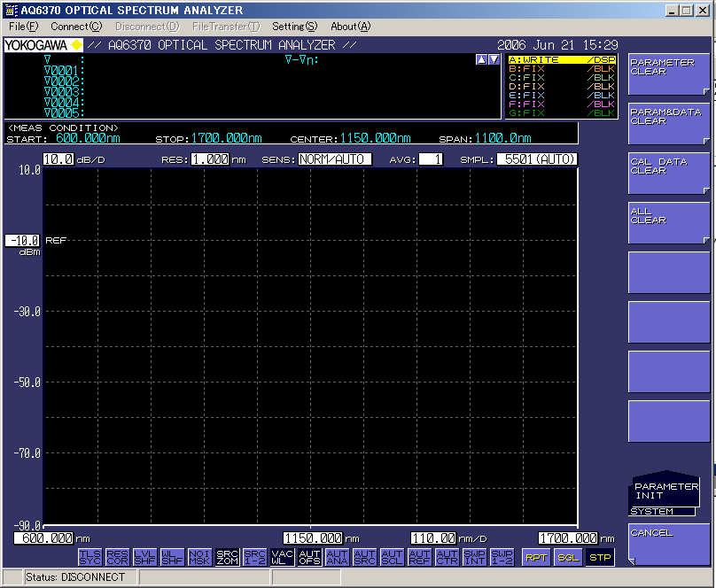Click marker row ∇0001
716x588 pixels.
point(65,71)
